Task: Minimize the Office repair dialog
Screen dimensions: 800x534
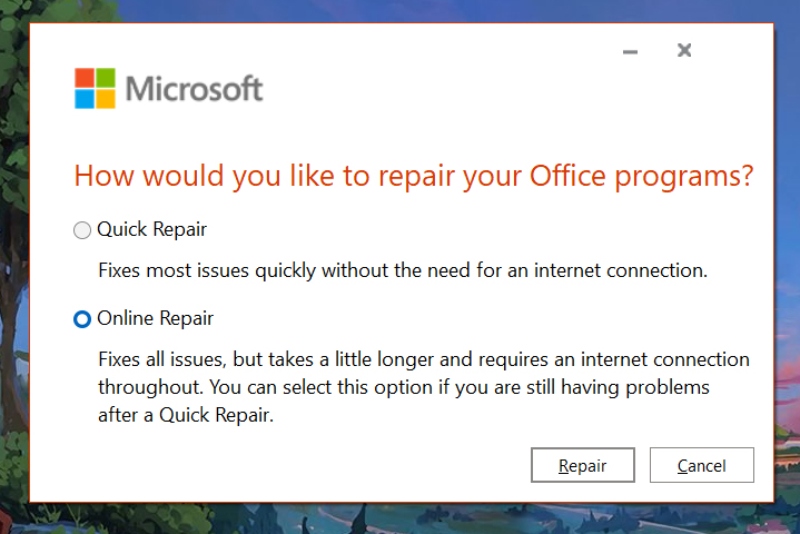Action: 630,51
